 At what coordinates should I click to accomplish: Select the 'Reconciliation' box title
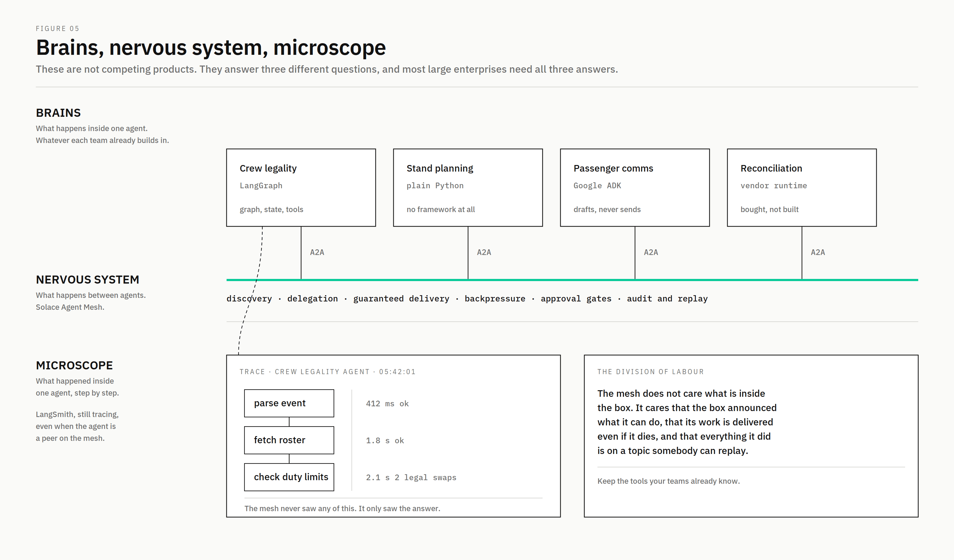[771, 168]
